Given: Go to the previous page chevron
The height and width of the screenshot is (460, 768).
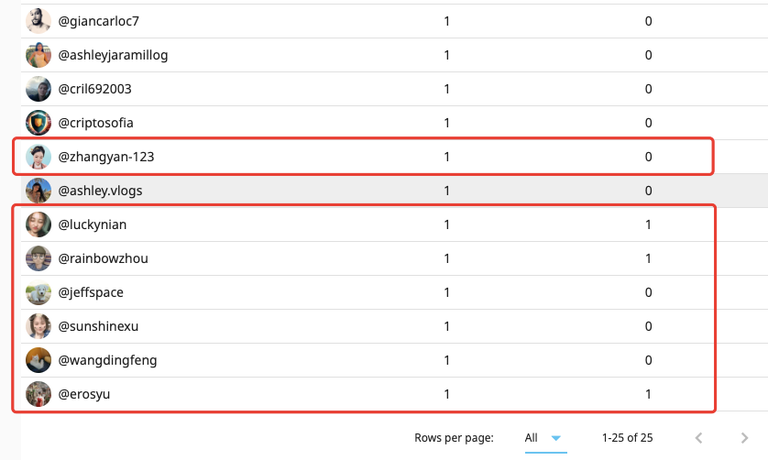Looking at the screenshot, I should (699, 437).
